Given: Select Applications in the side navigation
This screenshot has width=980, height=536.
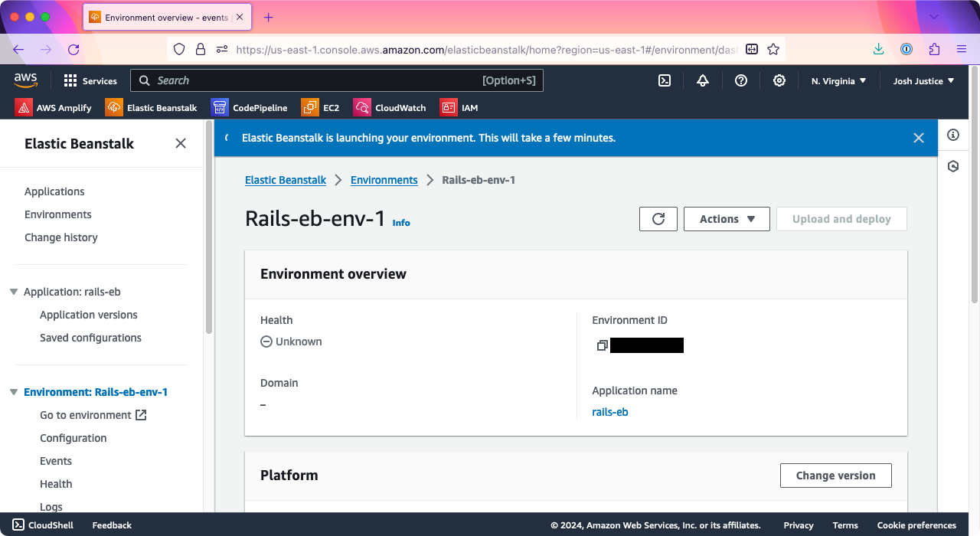Looking at the screenshot, I should [54, 191].
